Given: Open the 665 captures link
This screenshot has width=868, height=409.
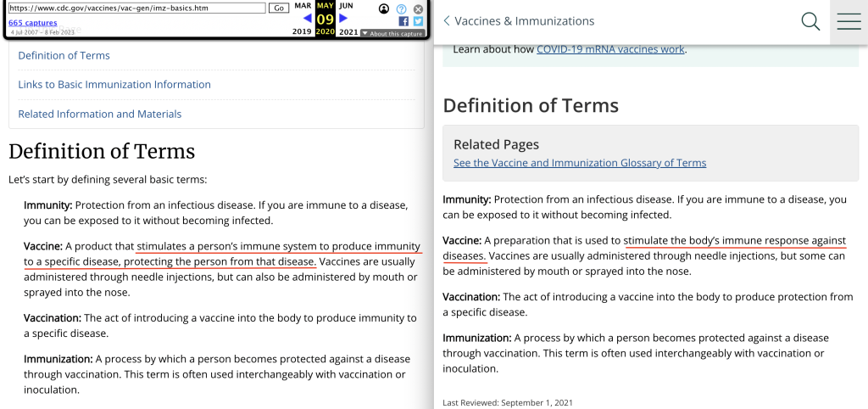Looking at the screenshot, I should click(x=33, y=23).
